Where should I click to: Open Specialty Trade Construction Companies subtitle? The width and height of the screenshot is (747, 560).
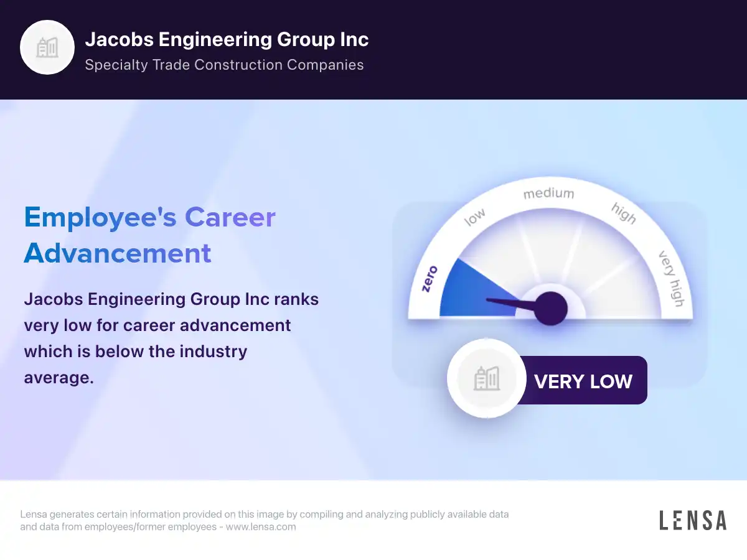(224, 65)
